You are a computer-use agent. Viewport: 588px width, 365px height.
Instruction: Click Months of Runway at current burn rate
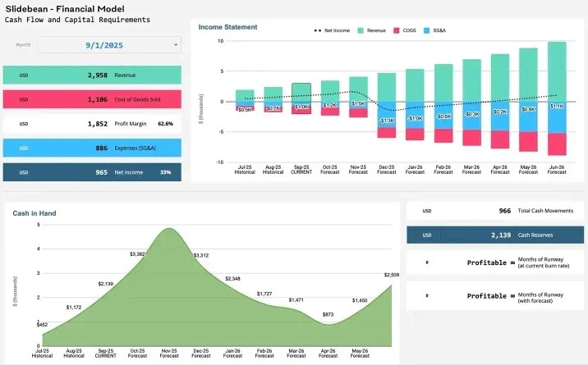point(494,264)
